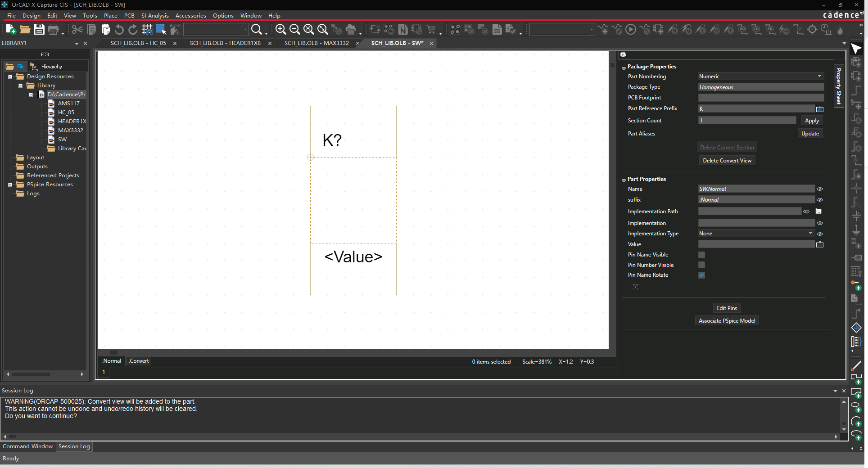Toggle visibility eye for Name property
This screenshot has height=468, width=868.
pyautogui.click(x=820, y=189)
